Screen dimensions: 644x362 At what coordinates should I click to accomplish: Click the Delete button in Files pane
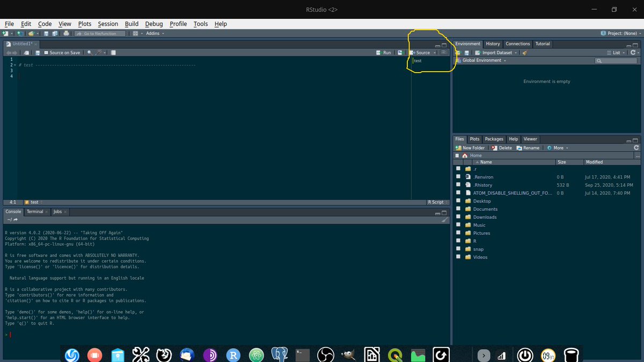(502, 147)
